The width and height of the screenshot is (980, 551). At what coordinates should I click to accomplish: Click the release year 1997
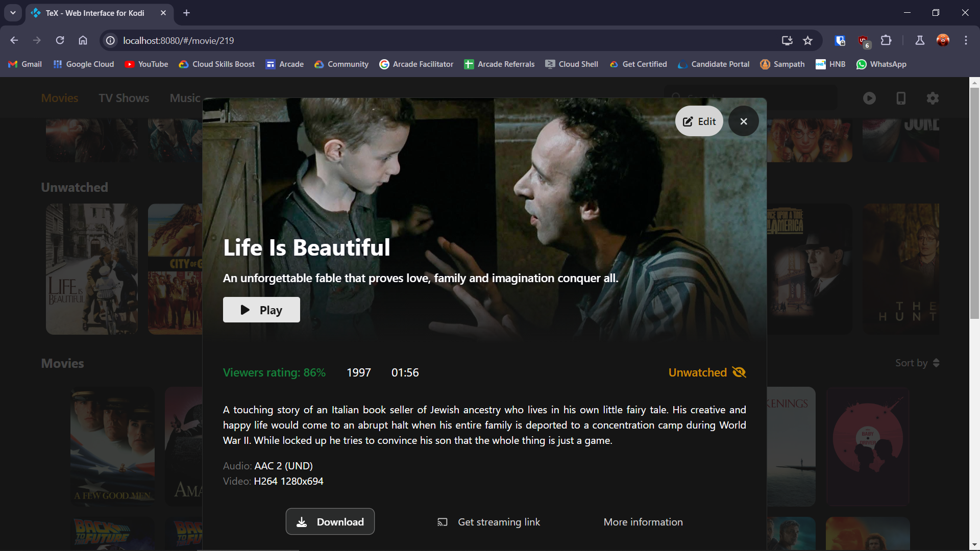[x=359, y=372]
